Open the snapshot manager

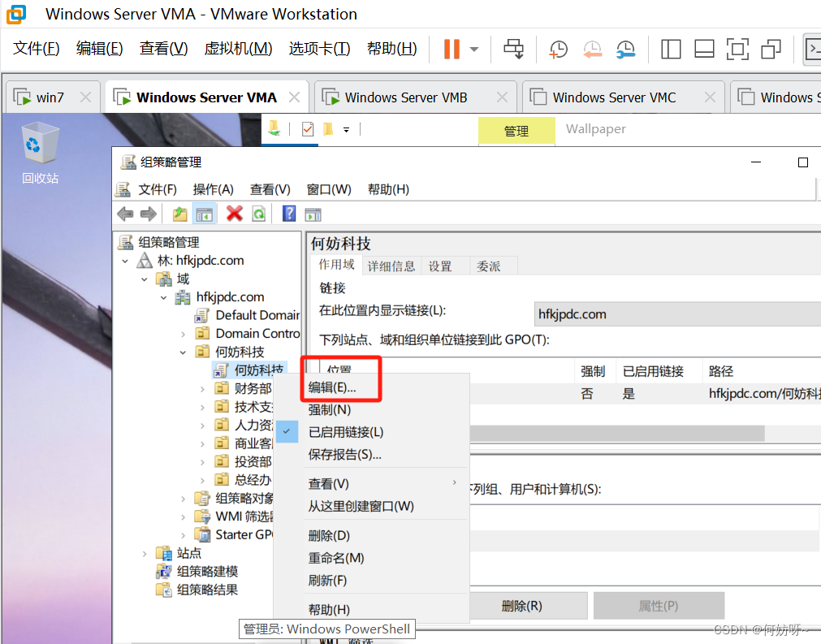[626, 50]
